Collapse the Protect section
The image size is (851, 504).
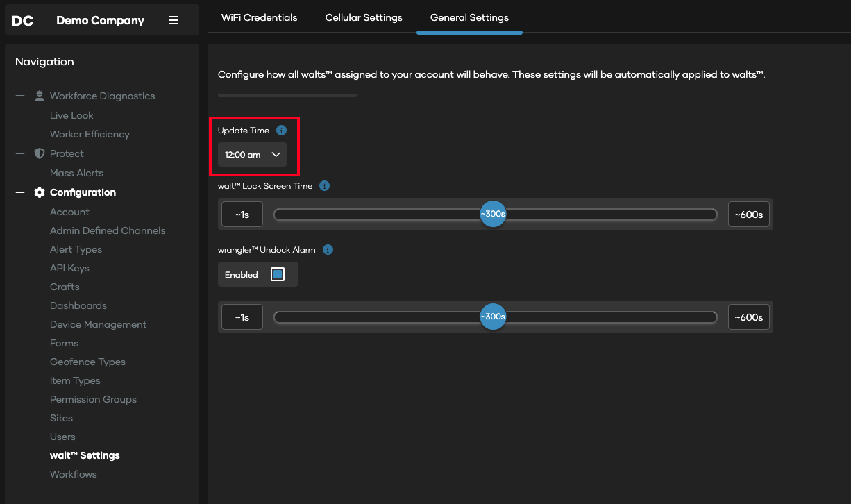tap(20, 153)
